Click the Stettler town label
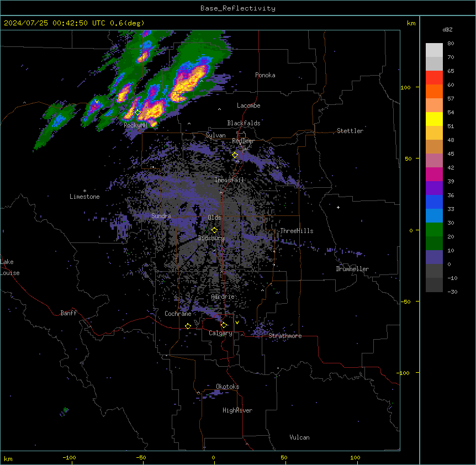The image size is (476, 465). 350,131
